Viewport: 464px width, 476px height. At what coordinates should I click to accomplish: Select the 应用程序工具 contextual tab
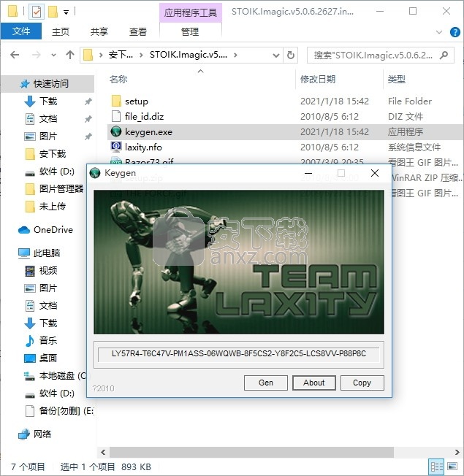(191, 12)
